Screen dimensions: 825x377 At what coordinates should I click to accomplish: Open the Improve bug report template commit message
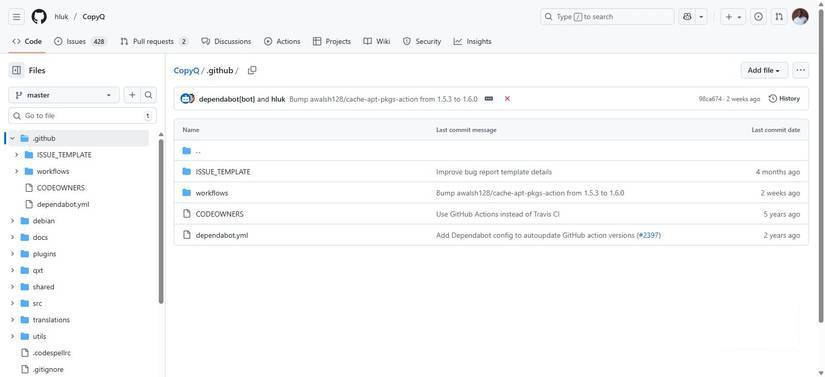494,172
